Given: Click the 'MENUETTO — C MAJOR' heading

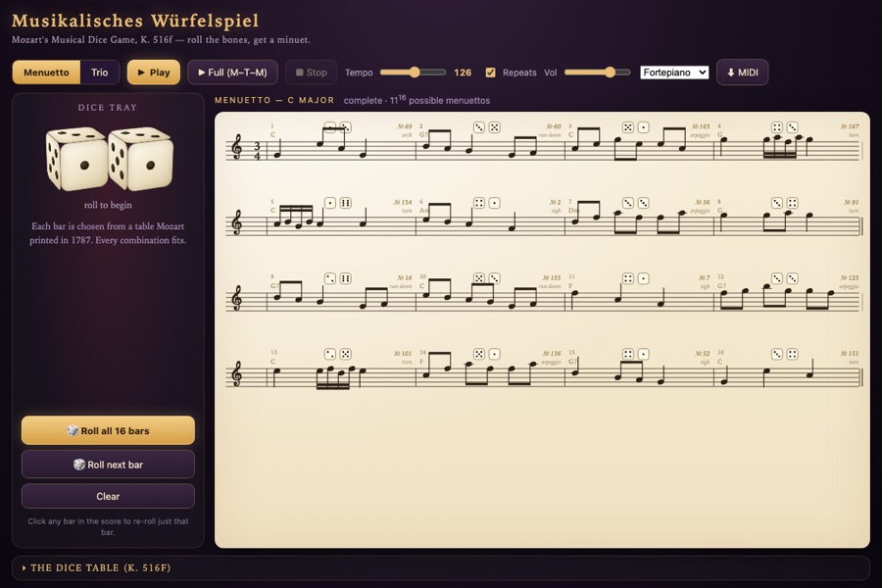Looking at the screenshot, I should click(x=274, y=100).
